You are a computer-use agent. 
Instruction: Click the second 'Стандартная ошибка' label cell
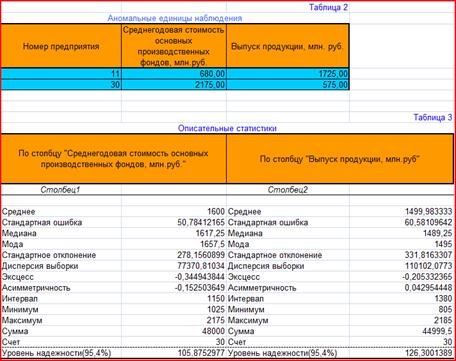pyautogui.click(x=288, y=222)
